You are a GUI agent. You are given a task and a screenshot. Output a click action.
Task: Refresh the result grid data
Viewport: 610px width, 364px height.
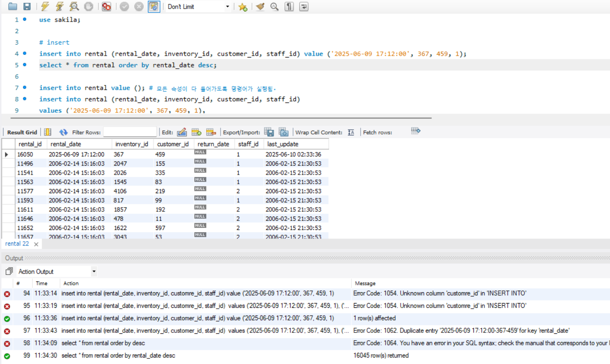(x=64, y=132)
